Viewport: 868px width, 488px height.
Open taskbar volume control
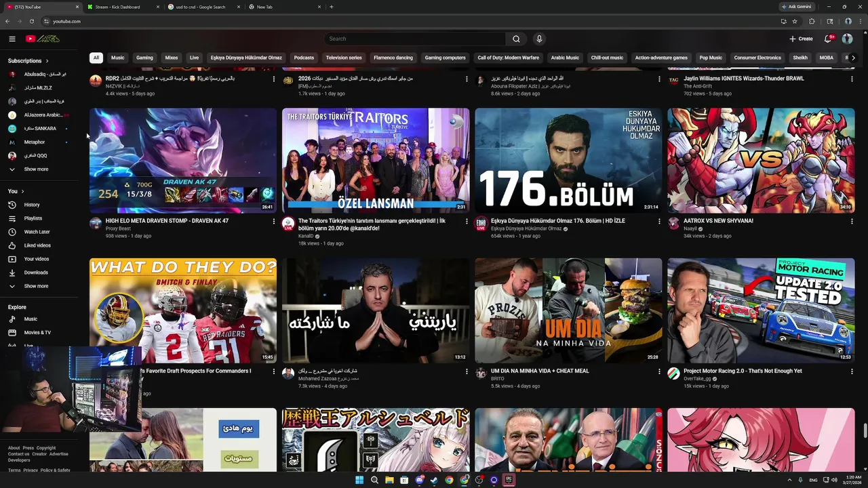point(833,480)
